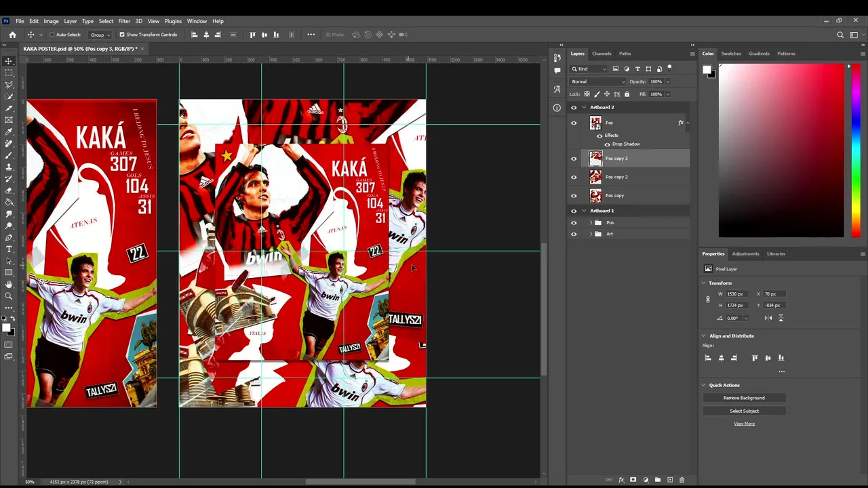Open the Layers panel menu
The height and width of the screenshot is (488, 868).
[x=692, y=54]
